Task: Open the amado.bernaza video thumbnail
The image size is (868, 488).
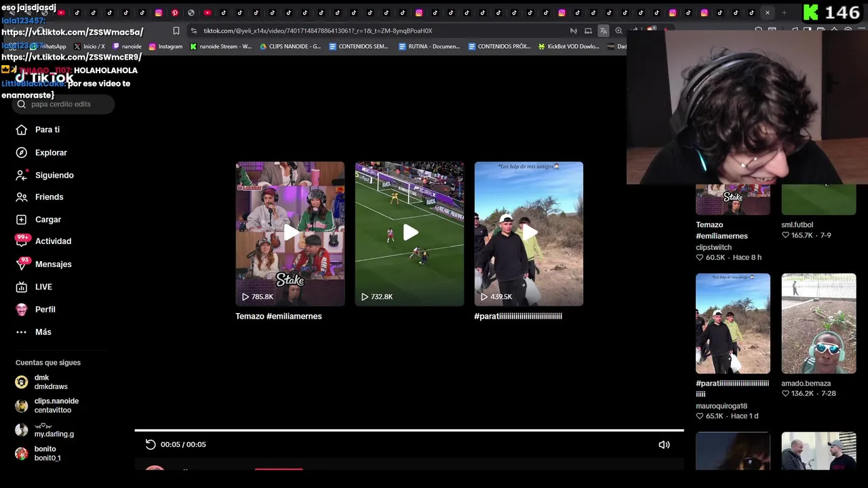Action: (818, 323)
